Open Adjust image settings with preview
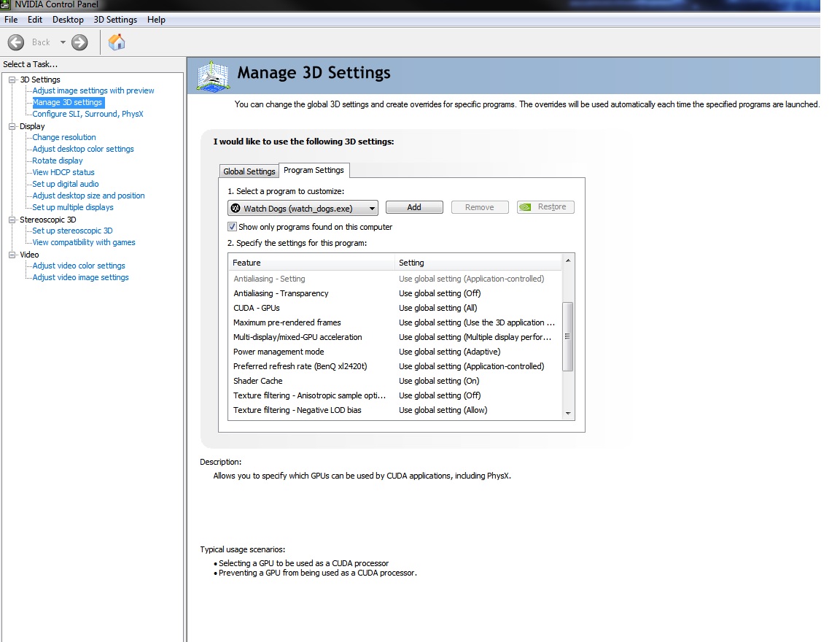This screenshot has height=642, width=840. click(93, 90)
